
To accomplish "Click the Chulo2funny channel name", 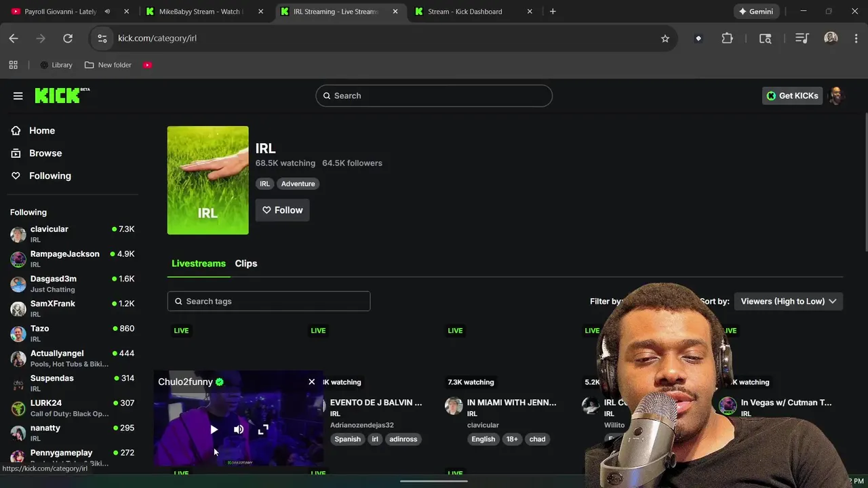I will (x=185, y=382).
